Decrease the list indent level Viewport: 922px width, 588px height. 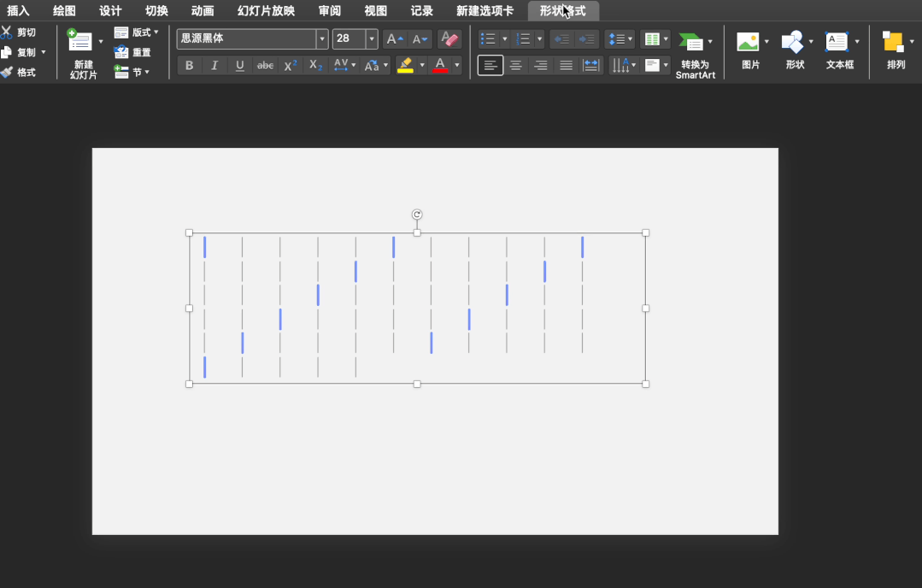[562, 39]
